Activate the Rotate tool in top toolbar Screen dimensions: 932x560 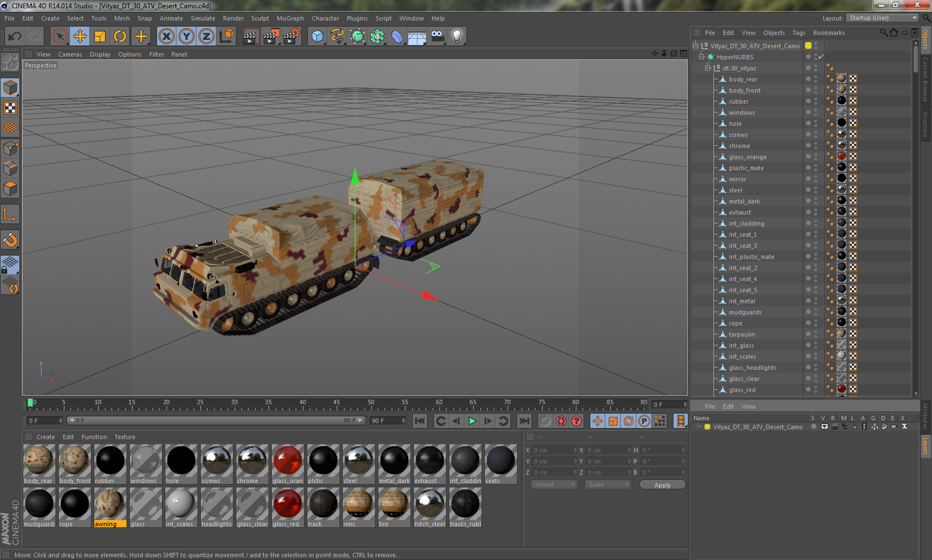point(120,37)
